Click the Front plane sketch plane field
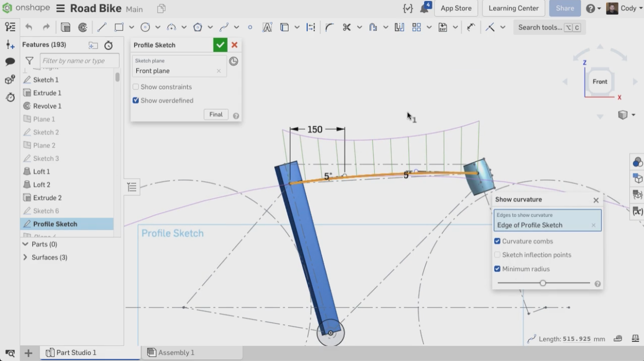 pos(179,66)
